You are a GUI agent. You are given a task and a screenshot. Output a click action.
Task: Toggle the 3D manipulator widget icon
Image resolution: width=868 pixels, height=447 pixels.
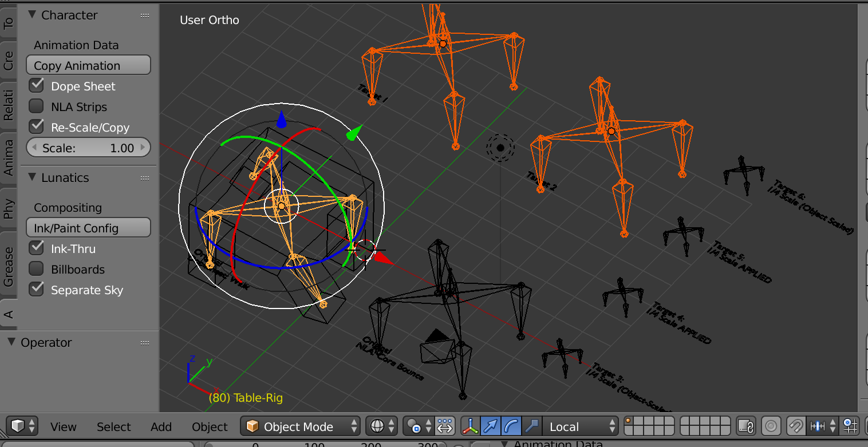click(471, 426)
